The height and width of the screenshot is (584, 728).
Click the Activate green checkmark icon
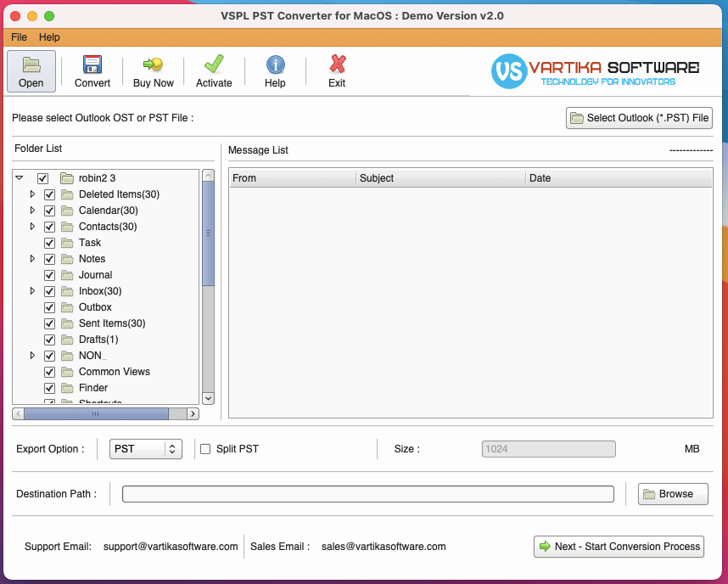tap(214, 65)
